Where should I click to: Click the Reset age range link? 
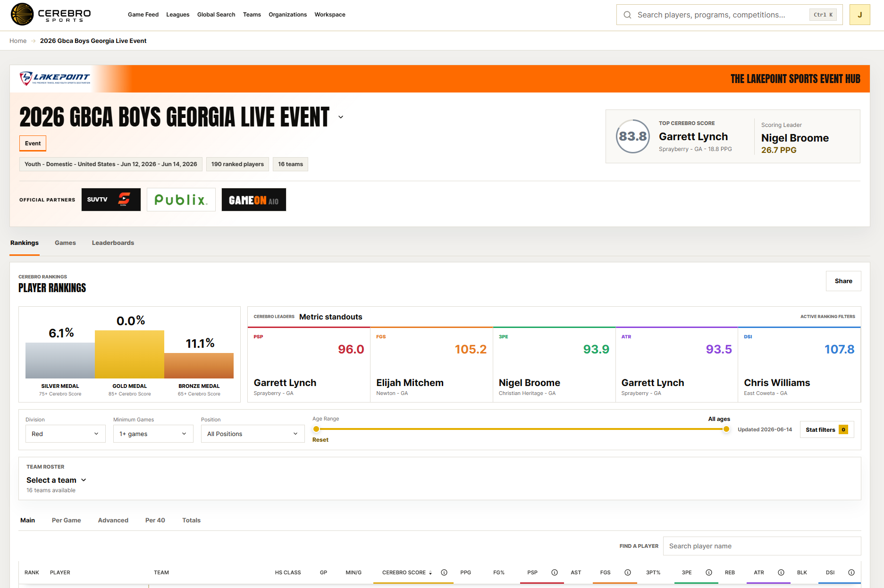320,440
